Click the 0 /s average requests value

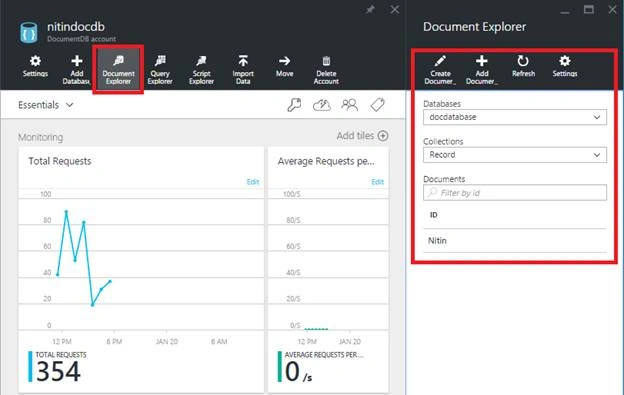(298, 372)
